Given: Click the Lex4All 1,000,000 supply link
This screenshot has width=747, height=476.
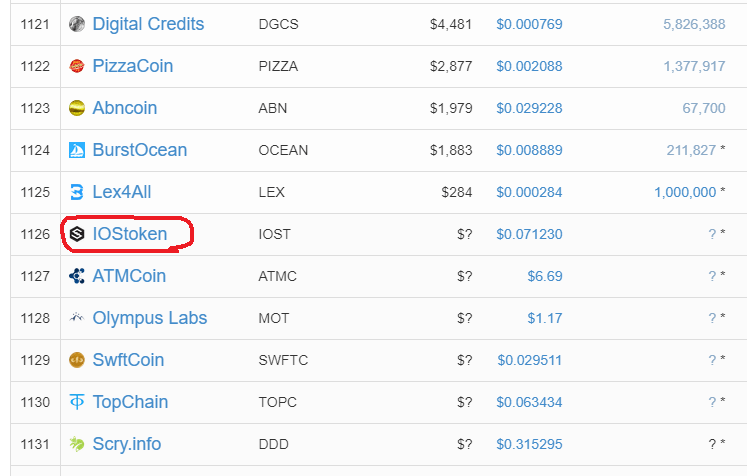Looking at the screenshot, I should pyautogui.click(x=685, y=192).
